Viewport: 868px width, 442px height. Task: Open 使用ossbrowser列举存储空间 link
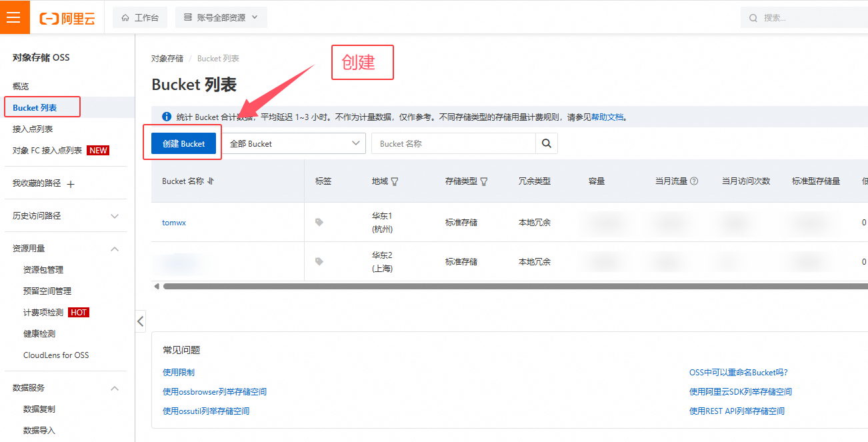[215, 392]
